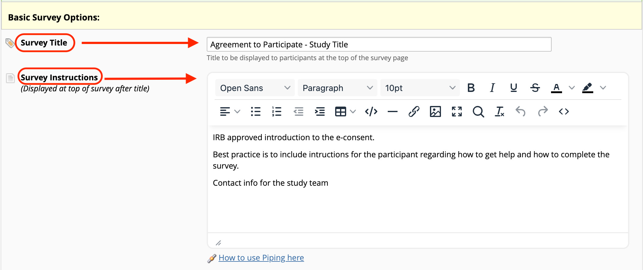The width and height of the screenshot is (644, 270).
Task: Insert an image into instructions
Action: tap(435, 111)
